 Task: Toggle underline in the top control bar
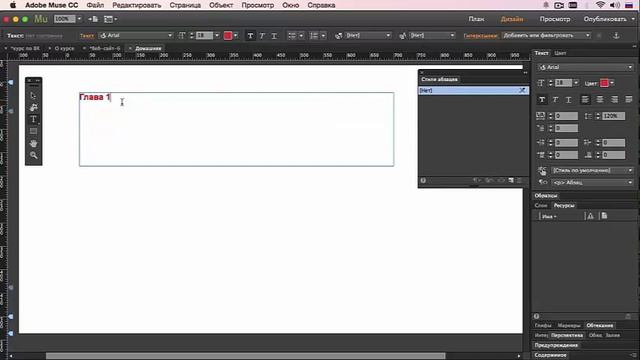(x=274, y=36)
